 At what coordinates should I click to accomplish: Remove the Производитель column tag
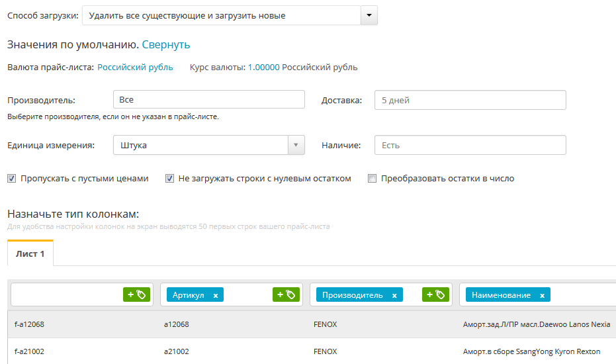(394, 296)
